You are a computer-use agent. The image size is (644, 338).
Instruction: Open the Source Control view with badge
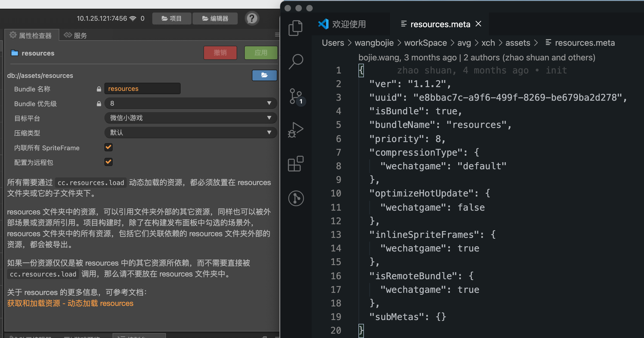(296, 96)
